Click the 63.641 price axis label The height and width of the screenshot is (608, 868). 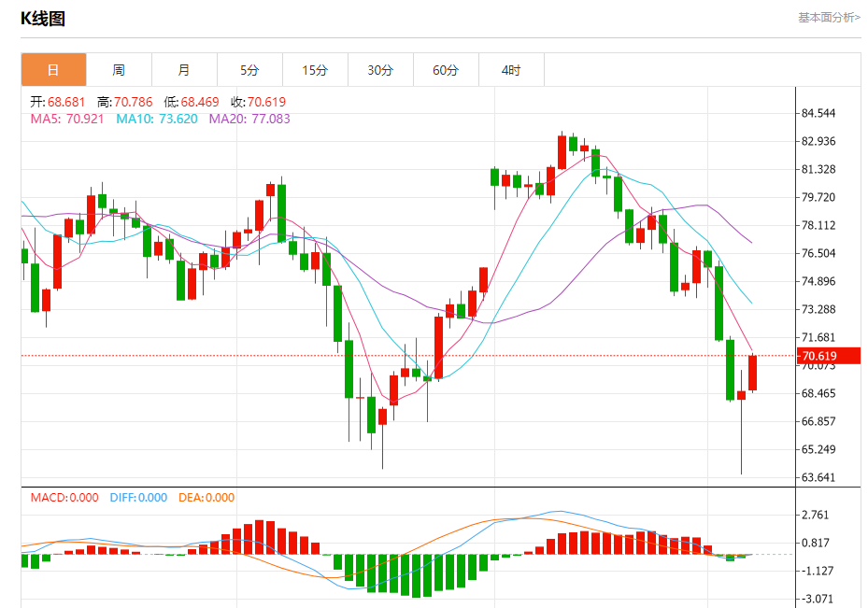pyautogui.click(x=818, y=477)
